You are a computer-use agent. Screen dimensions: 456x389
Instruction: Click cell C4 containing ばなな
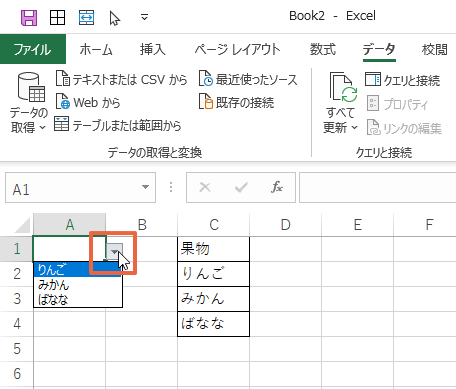(x=214, y=324)
